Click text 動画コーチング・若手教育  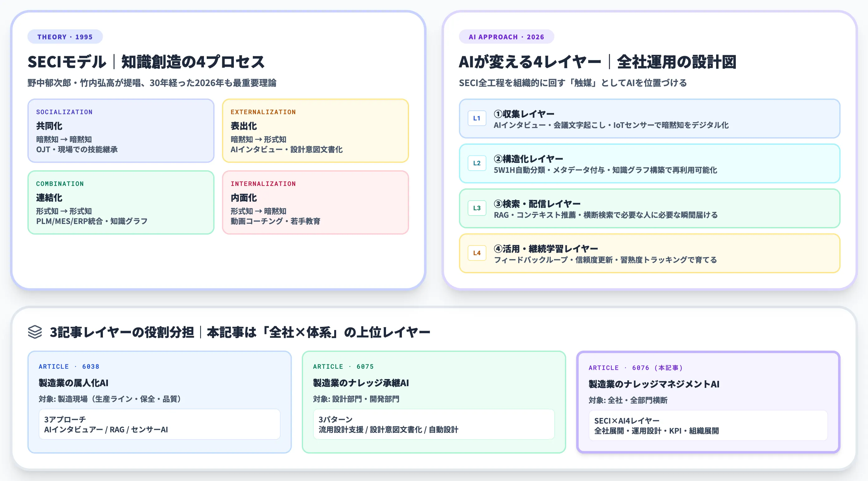[275, 221]
